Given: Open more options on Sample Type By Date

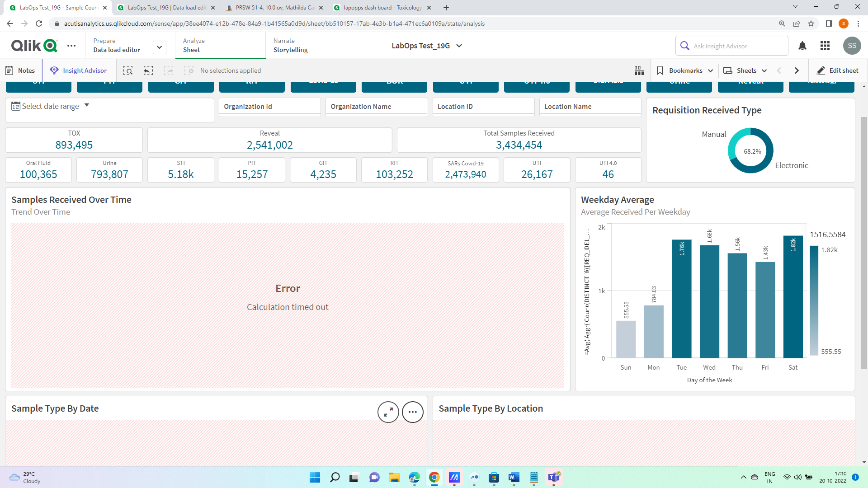Looking at the screenshot, I should click(x=412, y=412).
